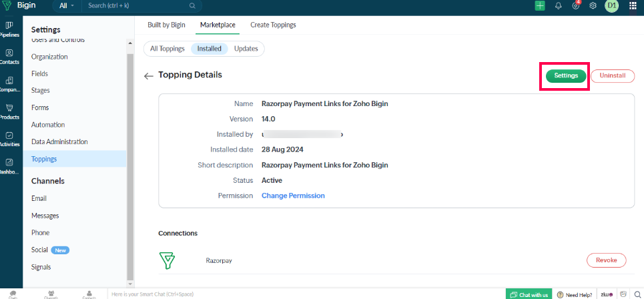Open the D1 profile avatar
Viewport: 644px width, 299px height.
coord(611,6)
